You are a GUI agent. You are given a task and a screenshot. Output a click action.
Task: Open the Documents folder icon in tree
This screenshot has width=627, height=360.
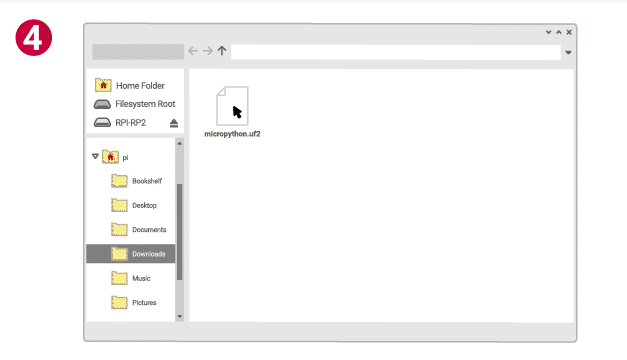tap(119, 230)
